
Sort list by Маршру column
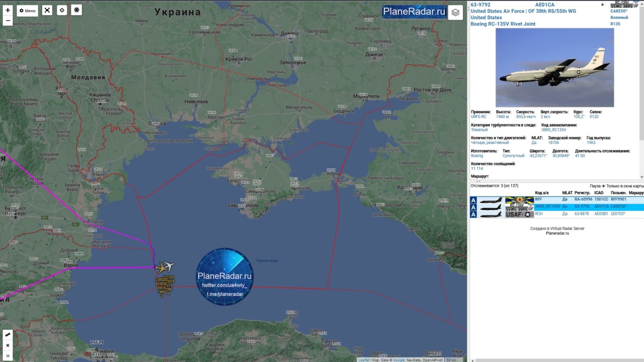pyautogui.click(x=636, y=193)
